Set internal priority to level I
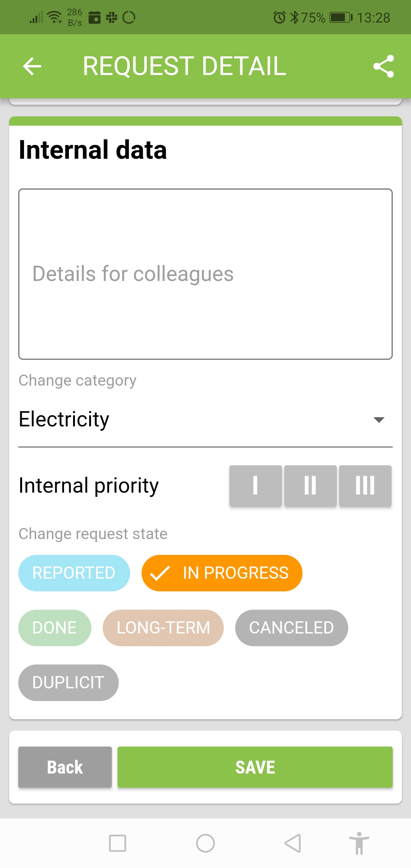Image resolution: width=411 pixels, height=868 pixels. [255, 485]
